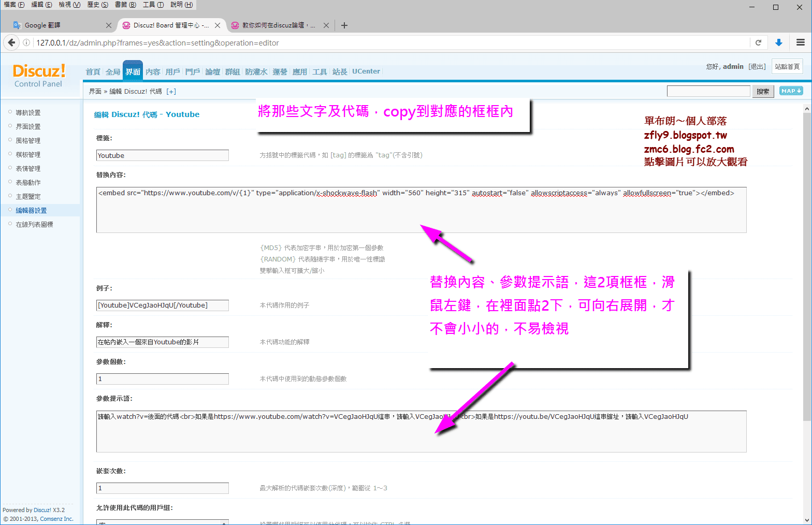Click the 搜索 search button
This screenshot has height=525, width=812.
pos(763,91)
